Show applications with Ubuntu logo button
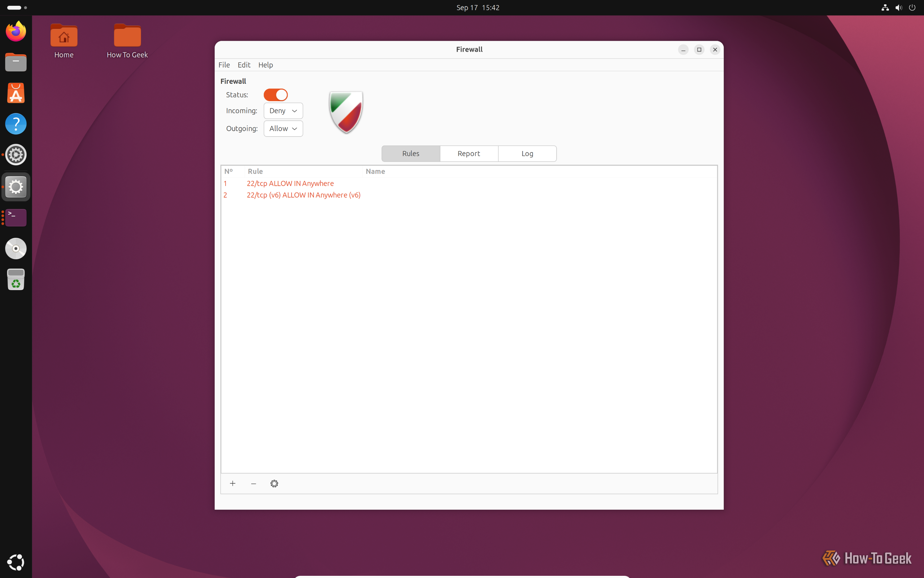This screenshot has width=924, height=578. coord(16,562)
